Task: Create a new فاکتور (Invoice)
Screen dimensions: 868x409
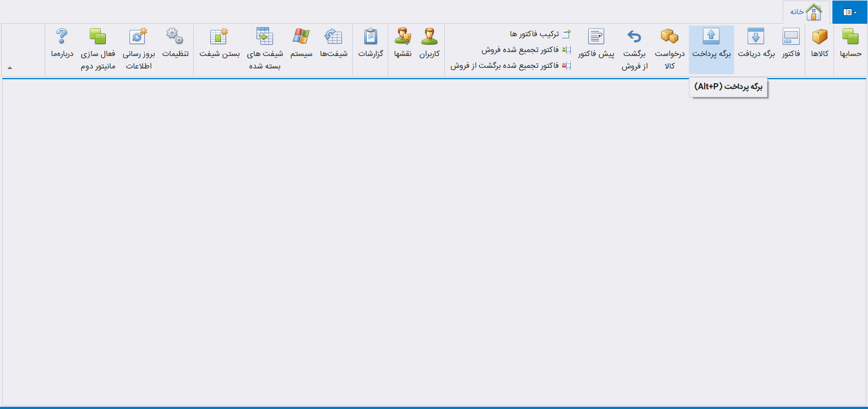Action: pyautogui.click(x=789, y=48)
